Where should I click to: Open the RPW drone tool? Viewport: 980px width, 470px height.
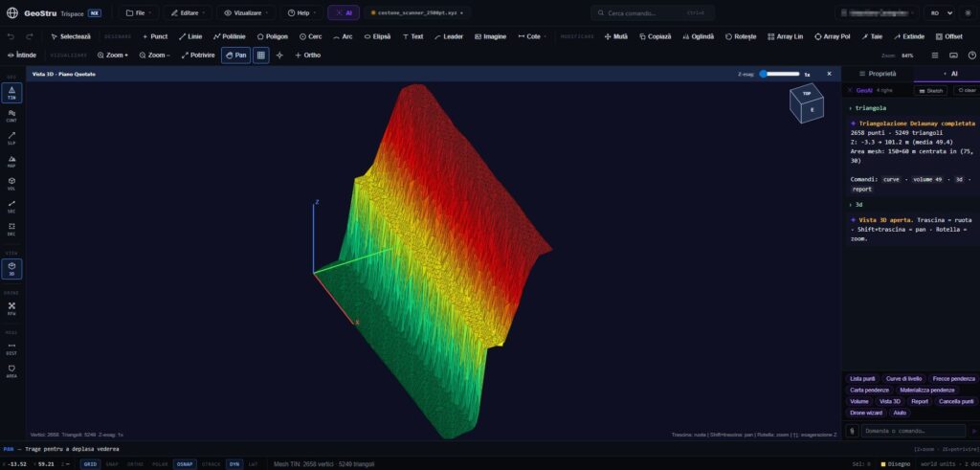11,309
